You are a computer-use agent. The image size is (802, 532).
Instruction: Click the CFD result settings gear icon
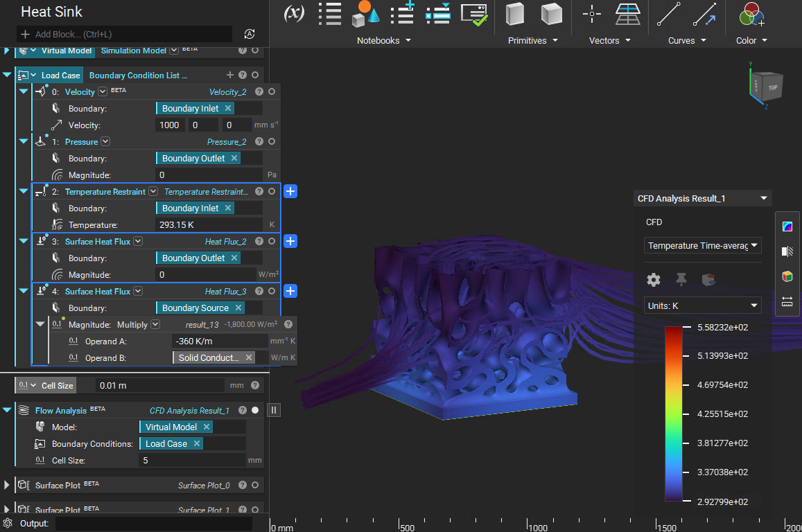[x=654, y=280]
